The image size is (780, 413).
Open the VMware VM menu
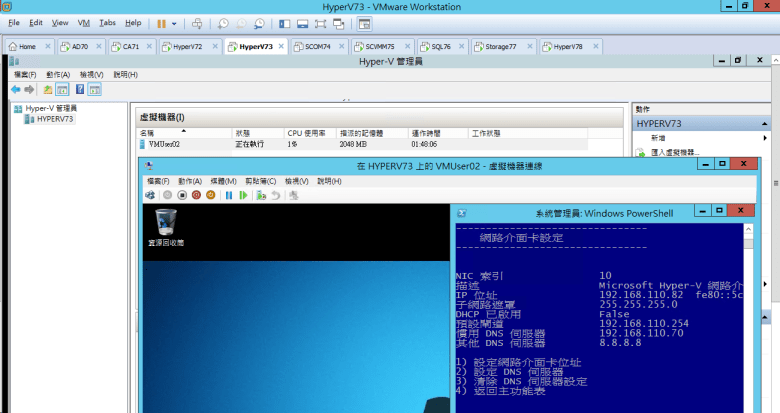tap(84, 22)
